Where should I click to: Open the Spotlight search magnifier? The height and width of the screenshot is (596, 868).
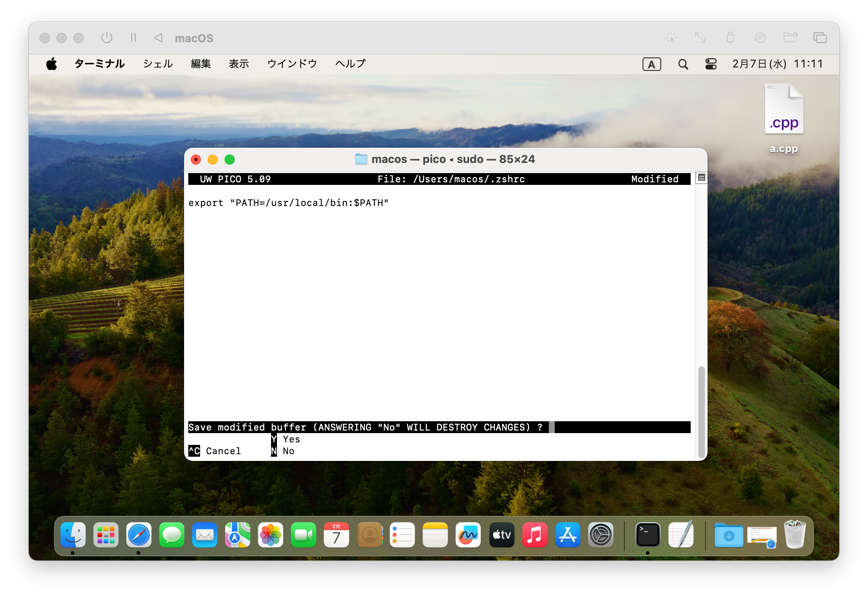point(683,64)
